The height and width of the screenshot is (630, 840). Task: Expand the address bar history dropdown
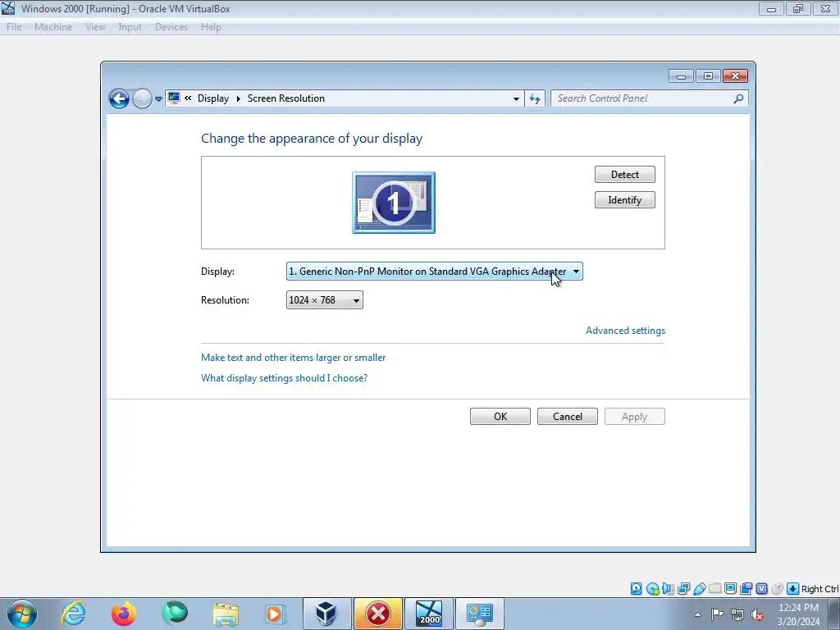516,98
